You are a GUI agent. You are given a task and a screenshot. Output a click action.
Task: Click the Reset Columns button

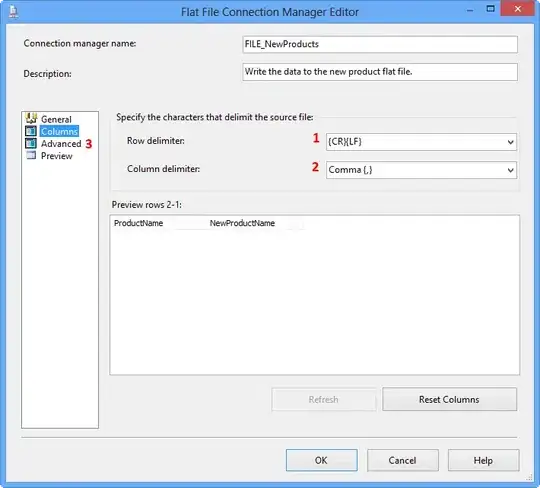pos(449,399)
